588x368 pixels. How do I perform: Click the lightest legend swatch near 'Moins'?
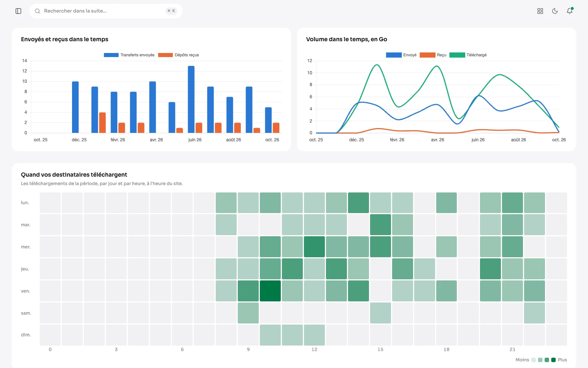[534, 360]
